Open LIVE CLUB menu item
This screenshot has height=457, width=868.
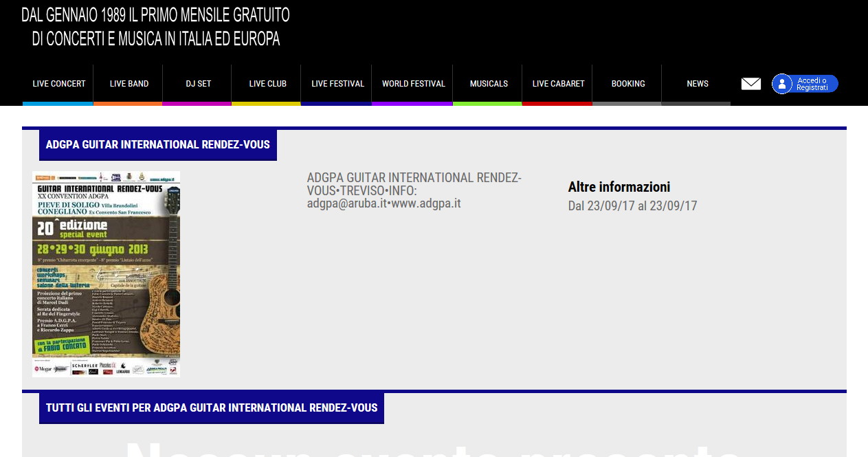[x=267, y=85]
